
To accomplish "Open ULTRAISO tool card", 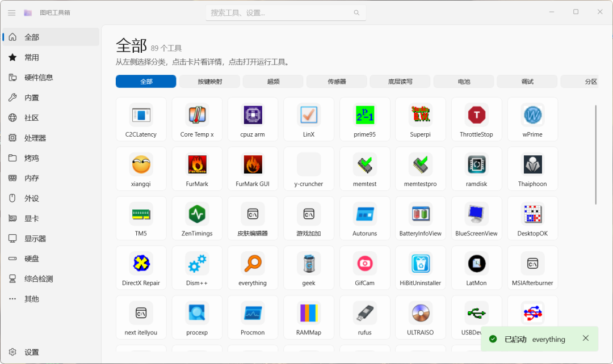I will click(x=420, y=318).
